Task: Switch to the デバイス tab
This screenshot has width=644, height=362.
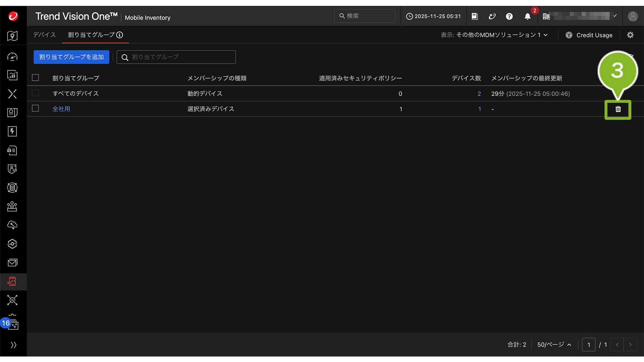Action: [44, 35]
